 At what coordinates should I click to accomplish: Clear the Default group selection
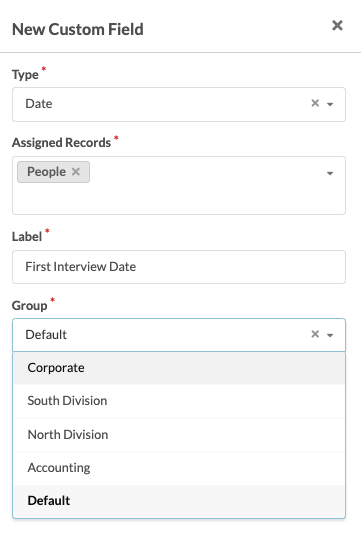coord(315,334)
